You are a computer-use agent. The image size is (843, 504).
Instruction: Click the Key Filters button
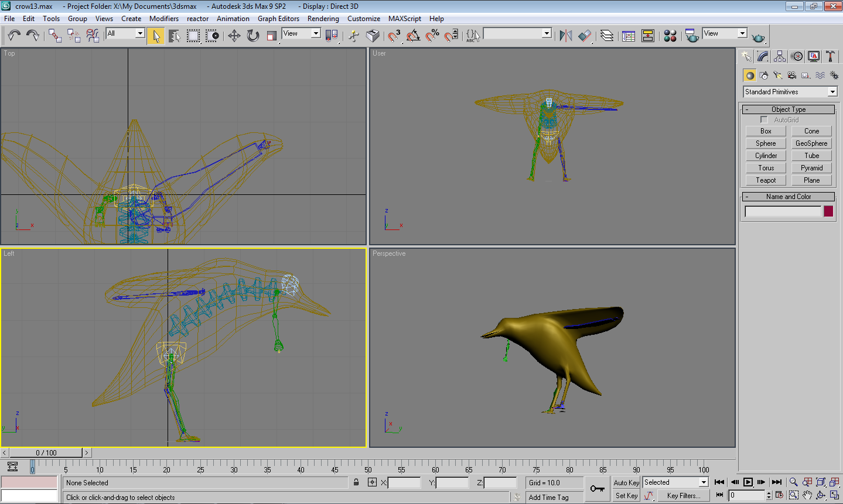(683, 496)
